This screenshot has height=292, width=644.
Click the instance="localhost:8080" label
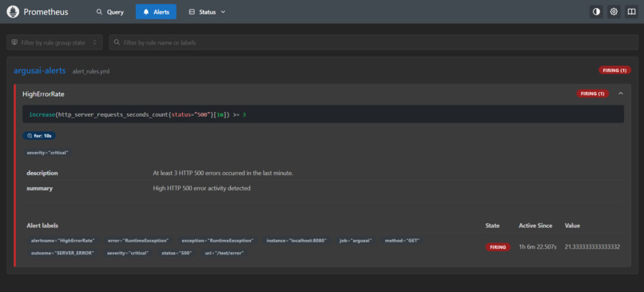[x=296, y=241]
